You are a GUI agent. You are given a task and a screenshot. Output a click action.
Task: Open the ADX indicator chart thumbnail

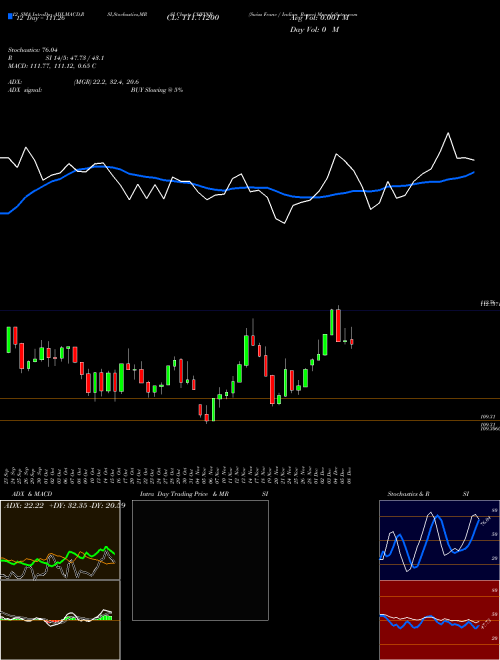point(60,540)
